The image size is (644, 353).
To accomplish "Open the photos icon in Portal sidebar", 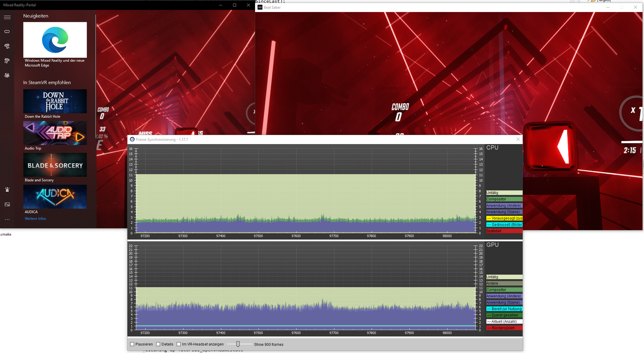I will point(7,204).
